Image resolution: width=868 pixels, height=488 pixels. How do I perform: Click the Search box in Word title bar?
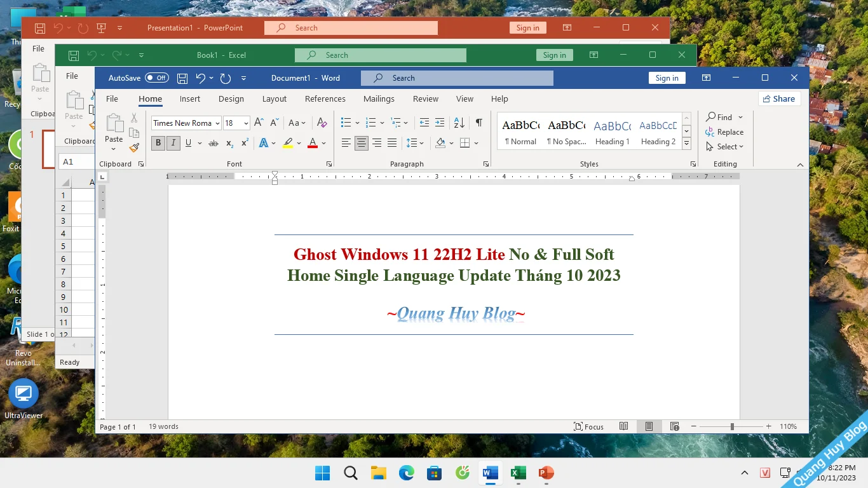pos(457,78)
